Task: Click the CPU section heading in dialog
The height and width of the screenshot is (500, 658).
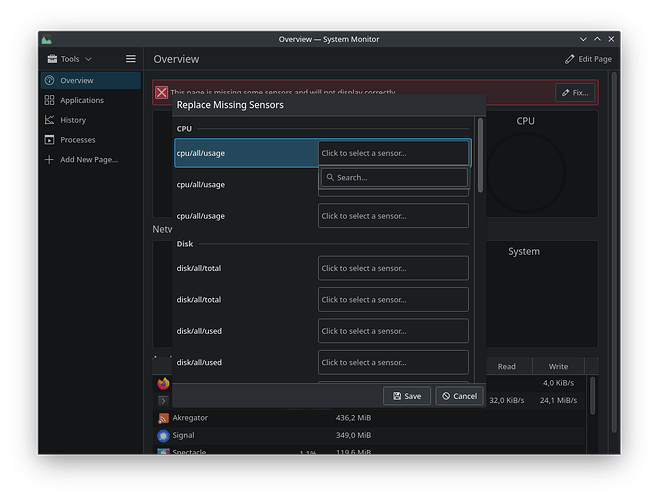Action: click(x=184, y=129)
